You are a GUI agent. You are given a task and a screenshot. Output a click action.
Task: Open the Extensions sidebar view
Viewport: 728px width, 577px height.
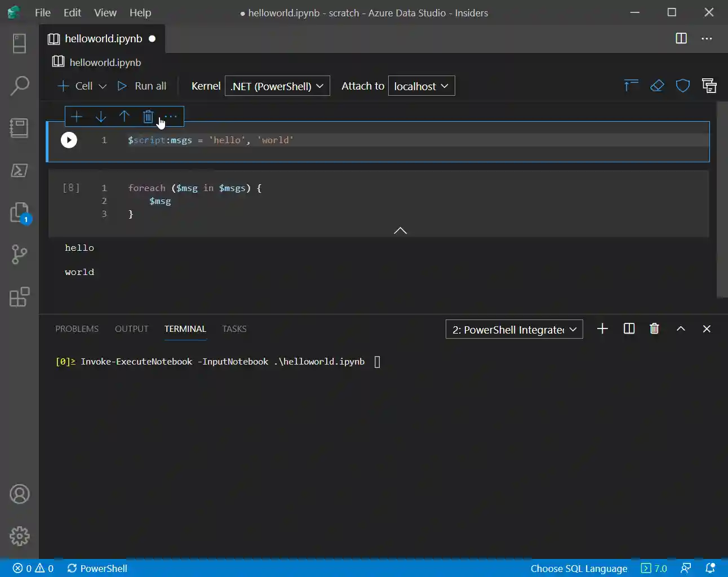click(19, 297)
